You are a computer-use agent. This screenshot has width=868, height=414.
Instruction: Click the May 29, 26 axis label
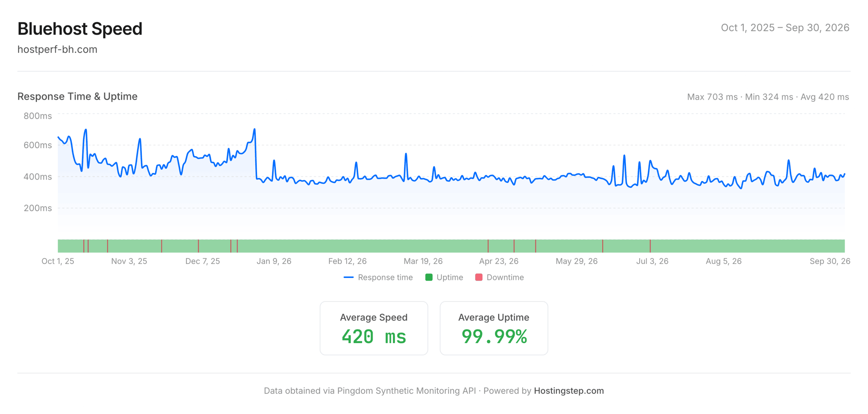[576, 261]
